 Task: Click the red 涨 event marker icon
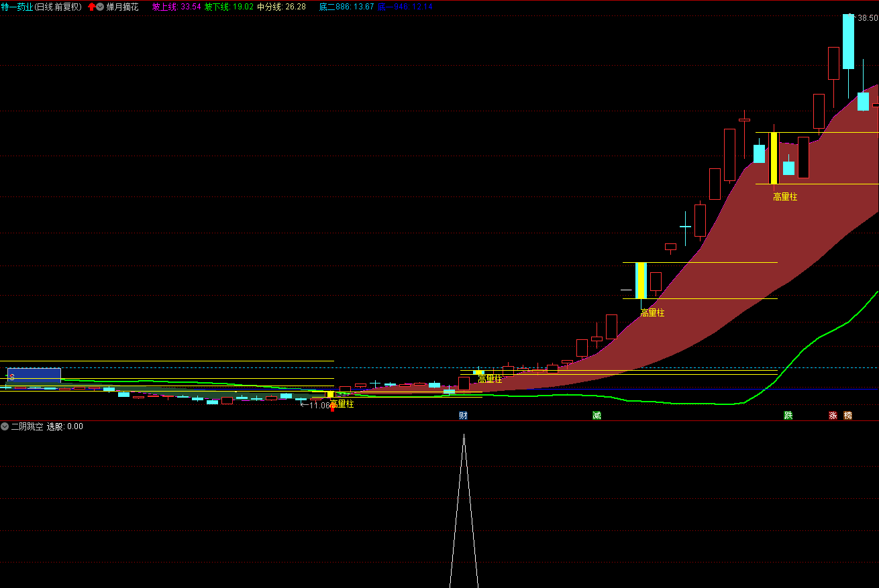click(x=833, y=416)
